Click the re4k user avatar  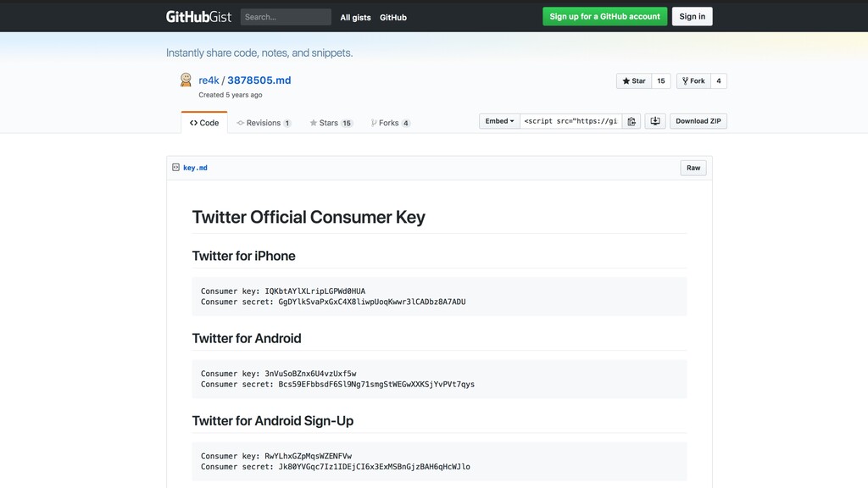click(186, 80)
